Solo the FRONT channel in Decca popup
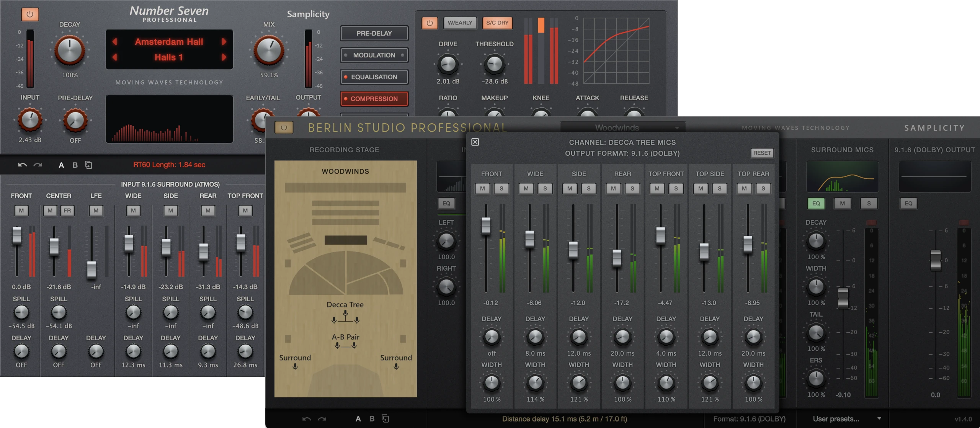The height and width of the screenshot is (428, 980). point(501,189)
